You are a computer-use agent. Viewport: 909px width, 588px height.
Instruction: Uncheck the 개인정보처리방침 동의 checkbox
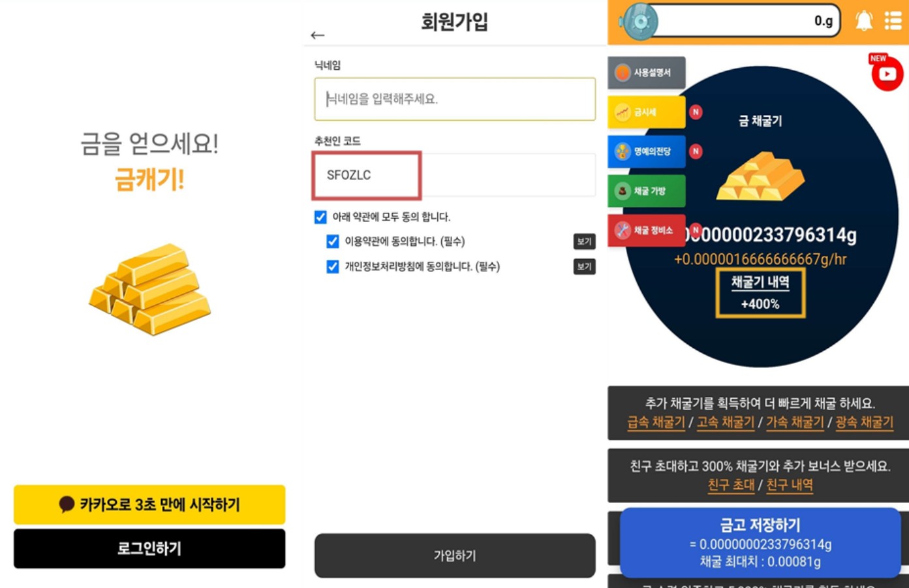coord(333,266)
